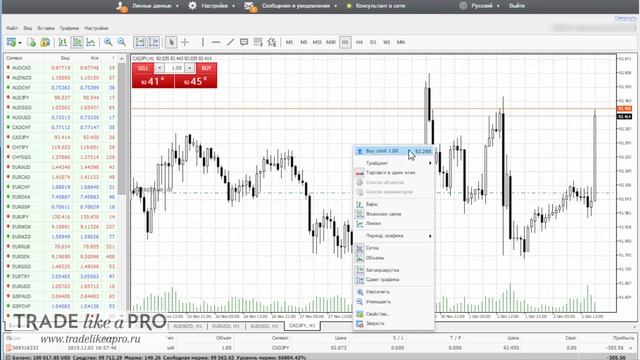Decrease lot volume with left arrow
Screen dimensions: 640x360
click(159, 68)
